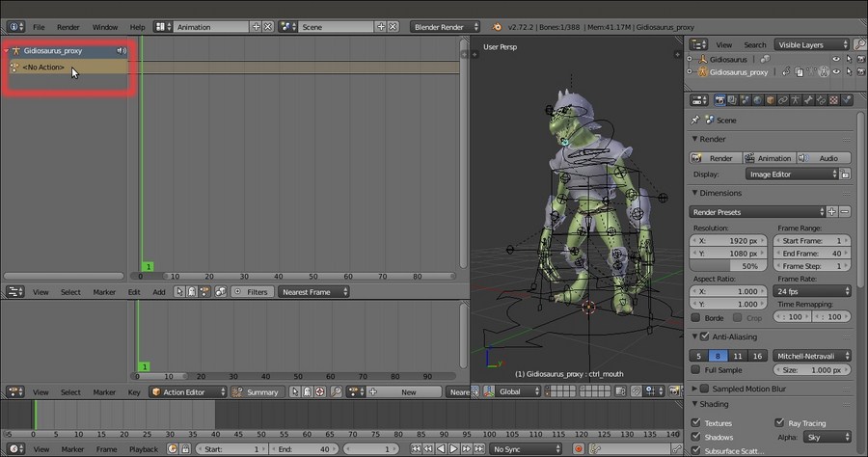The image size is (868, 457).
Task: Click the use preview range clock icon
Action: point(173,448)
